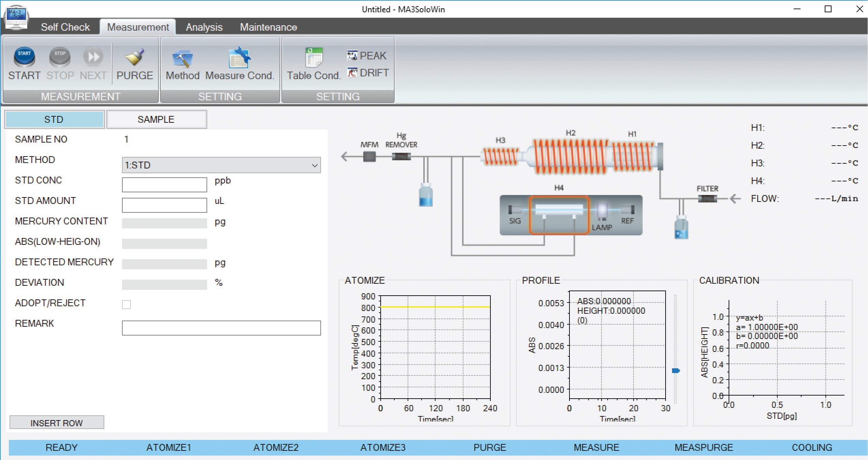
Task: Click the blue PROFILE vertical slider handle
Action: (675, 371)
